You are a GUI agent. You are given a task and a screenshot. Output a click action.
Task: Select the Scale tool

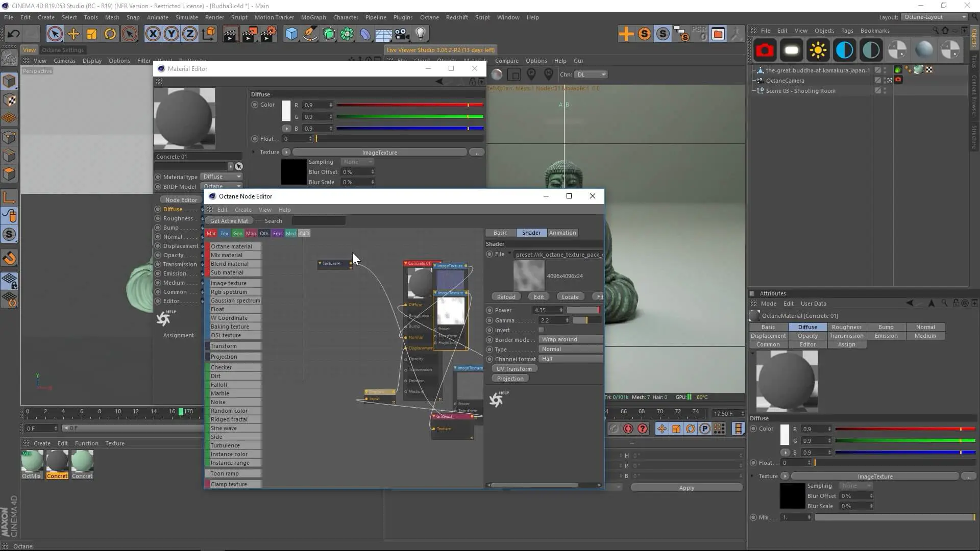[92, 34]
